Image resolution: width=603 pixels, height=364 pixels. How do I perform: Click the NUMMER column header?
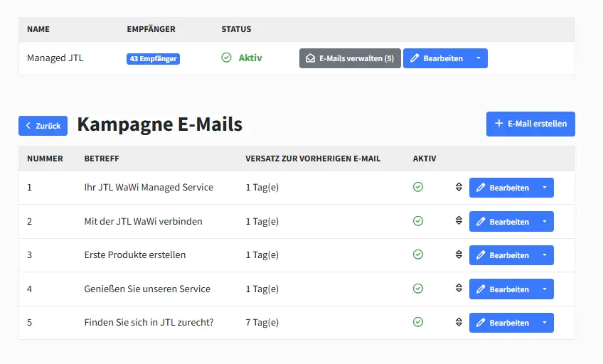[45, 159]
